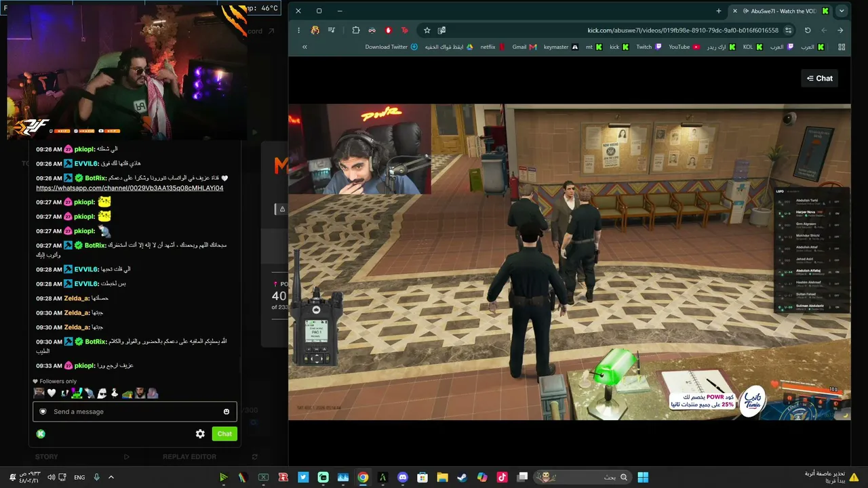
Task: Open the site information icon in address bar
Action: coord(788,30)
